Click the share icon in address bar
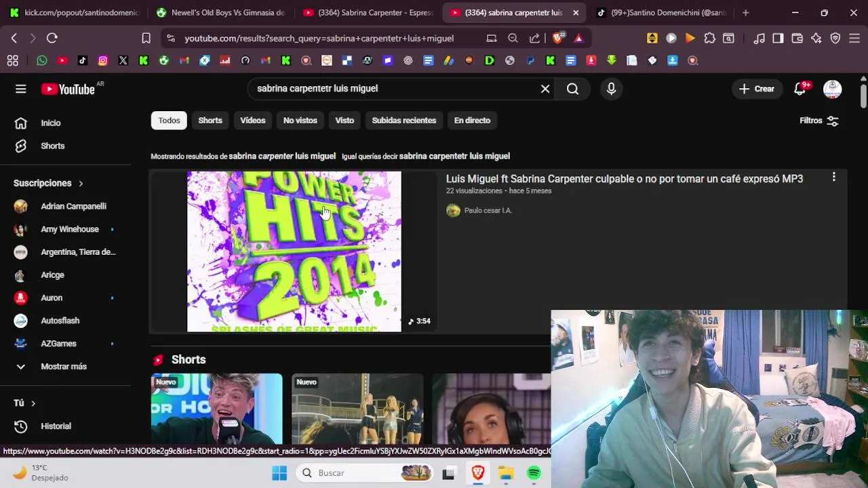This screenshot has height=488, width=868. point(535,39)
